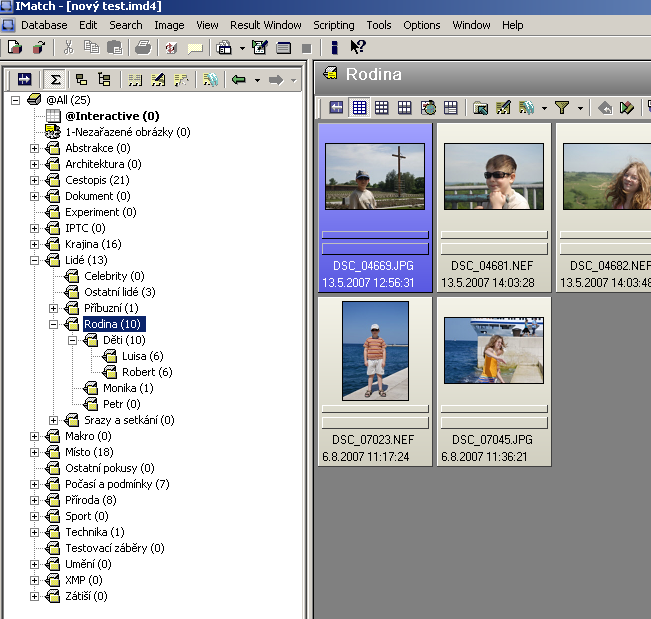
Task: Expand the Příbuzní category node
Action: (53, 308)
